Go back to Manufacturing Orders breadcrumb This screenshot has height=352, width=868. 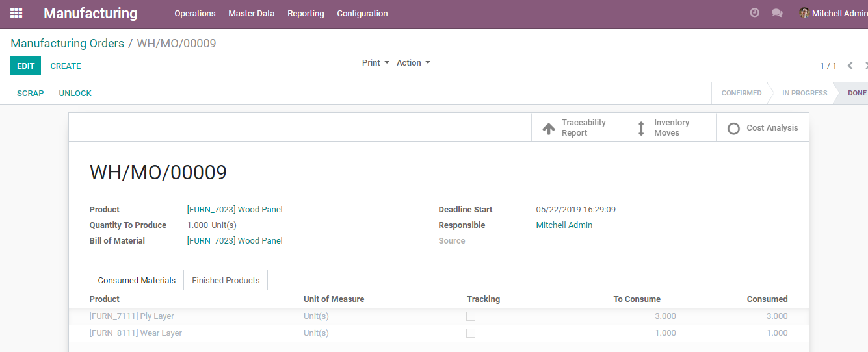[68, 44]
